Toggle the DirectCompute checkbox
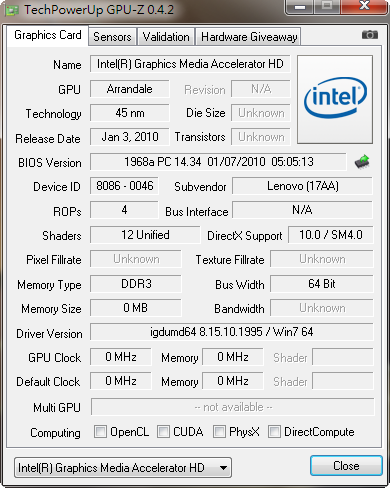 pyautogui.click(x=274, y=431)
